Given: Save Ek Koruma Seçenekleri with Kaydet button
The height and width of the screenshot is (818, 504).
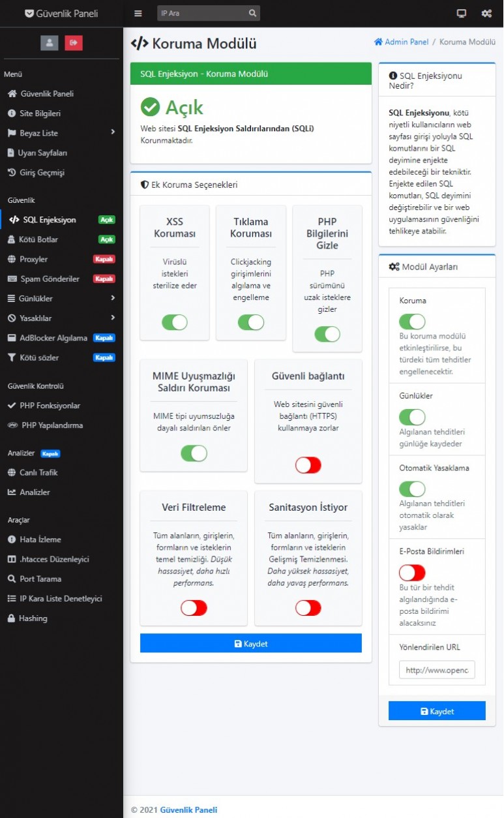Looking at the screenshot, I should [x=251, y=643].
